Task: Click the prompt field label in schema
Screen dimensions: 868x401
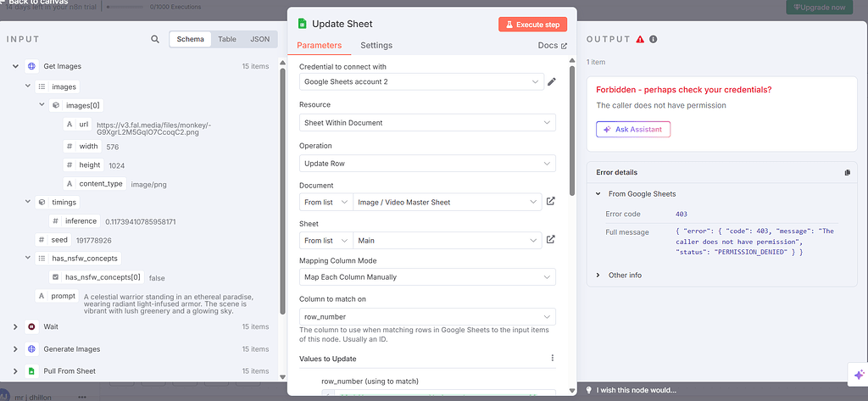Action: click(x=63, y=296)
